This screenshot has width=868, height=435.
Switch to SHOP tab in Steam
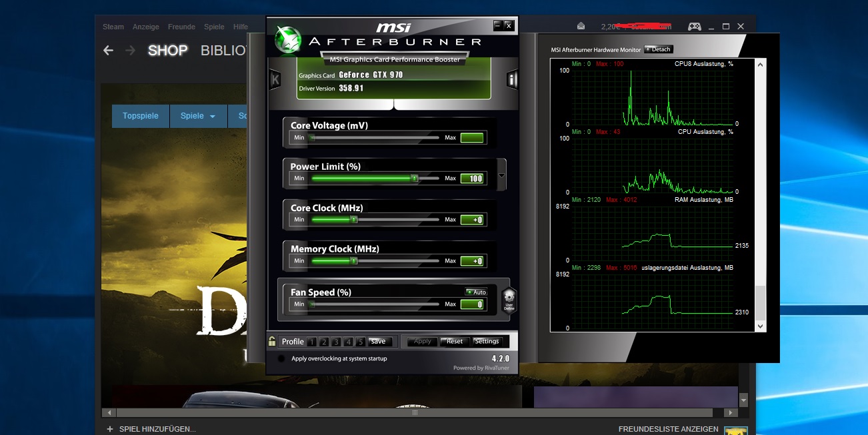(168, 51)
